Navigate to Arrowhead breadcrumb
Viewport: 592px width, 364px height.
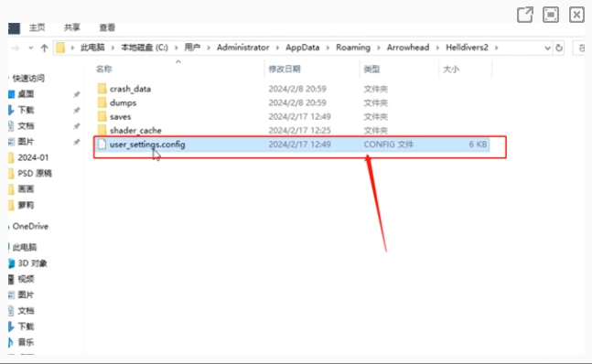click(408, 48)
